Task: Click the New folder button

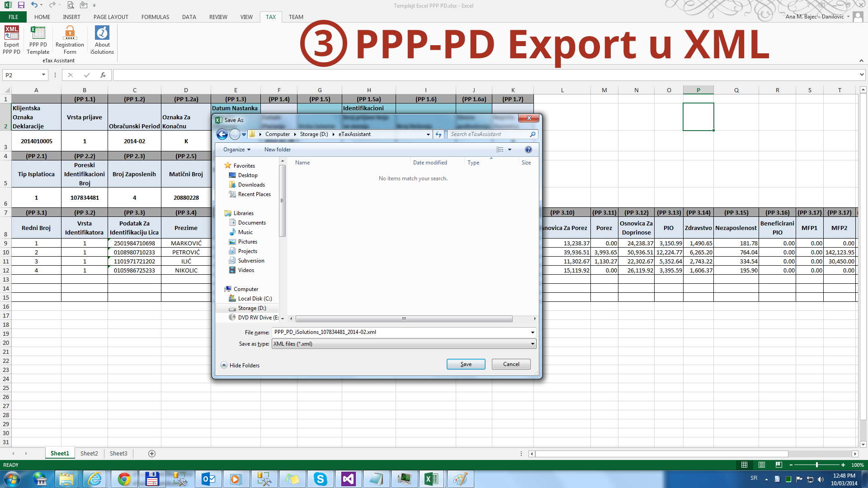Action: (x=278, y=150)
